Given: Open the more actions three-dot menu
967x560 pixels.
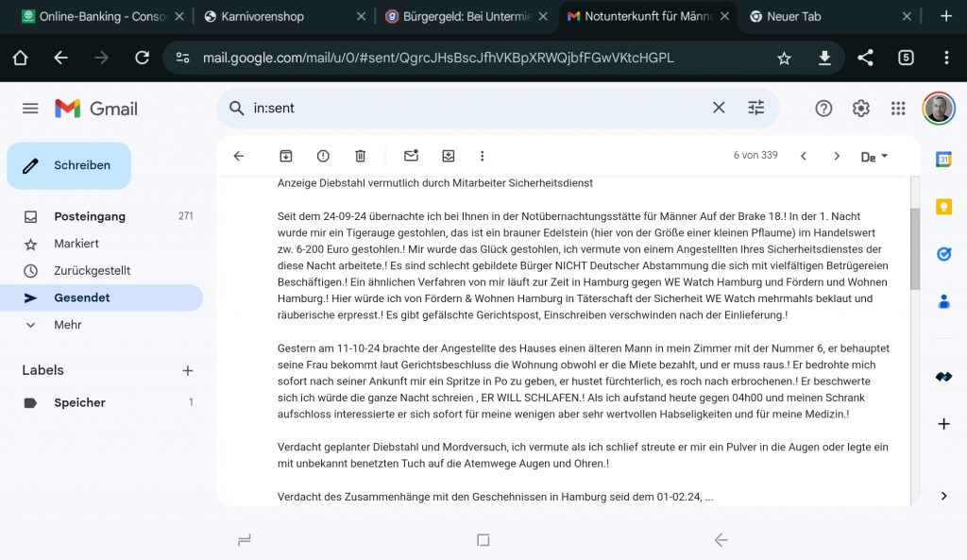Looking at the screenshot, I should pyautogui.click(x=483, y=156).
